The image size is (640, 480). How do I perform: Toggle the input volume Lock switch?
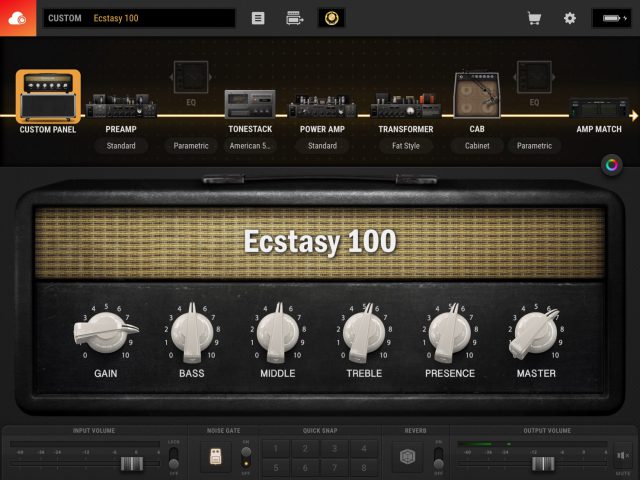point(174,458)
